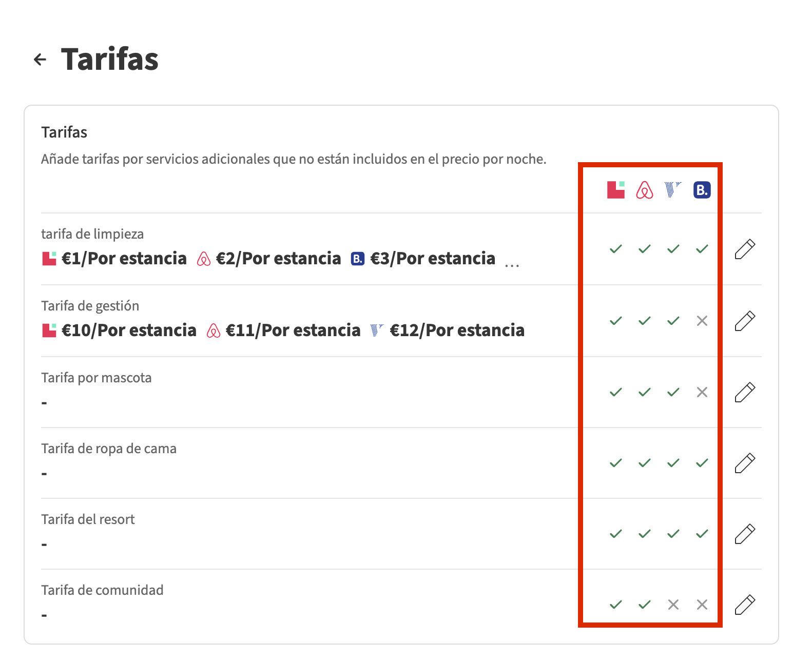This screenshot has height=661, width=812.
Task: Toggle Airbnb checkmark for tarifa de limpieza
Action: [x=645, y=249]
